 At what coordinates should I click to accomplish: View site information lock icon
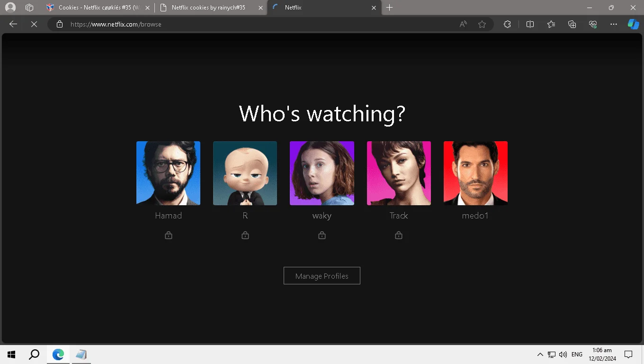click(x=60, y=24)
